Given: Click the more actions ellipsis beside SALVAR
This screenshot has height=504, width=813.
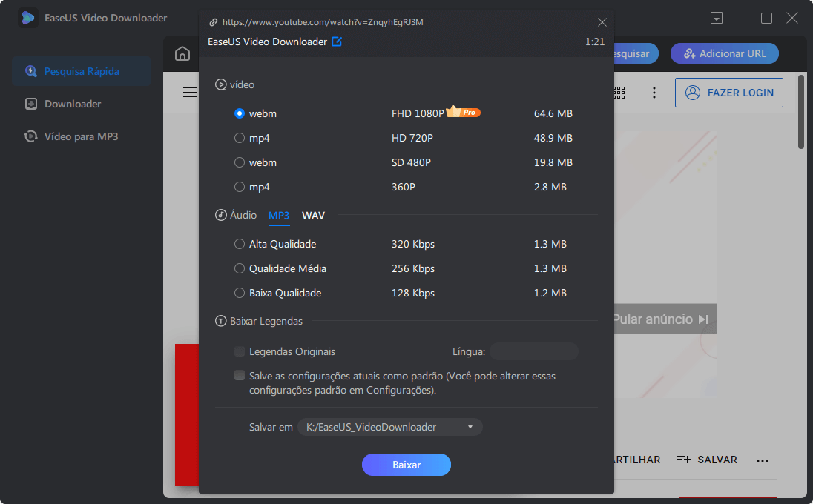Looking at the screenshot, I should tap(763, 460).
